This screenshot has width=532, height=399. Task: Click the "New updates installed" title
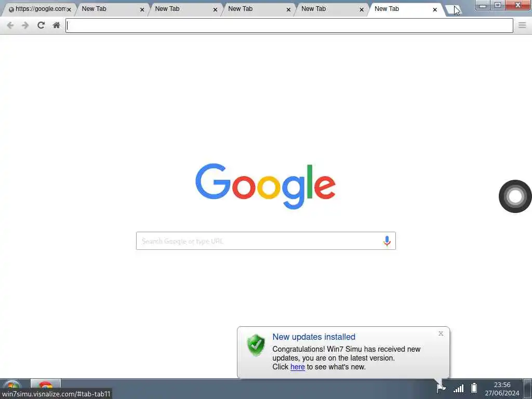tap(314, 337)
